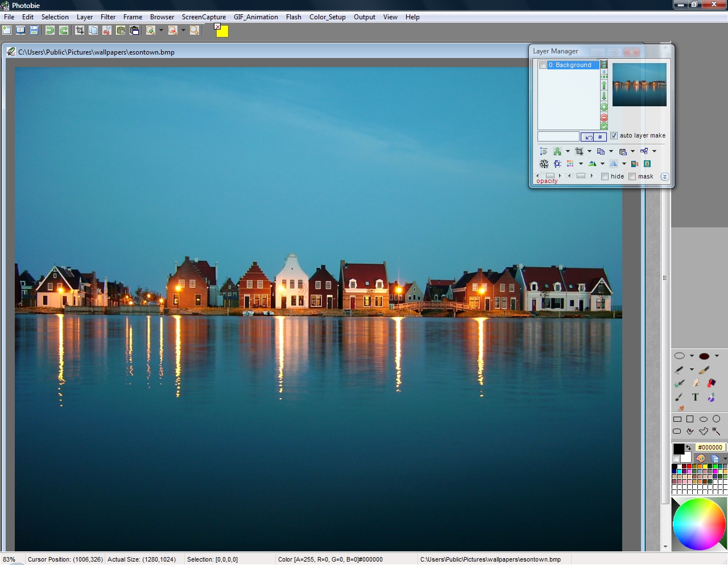Screen dimensions: 728x565
Task: Expand the Layer Manager bottom chevron
Action: [664, 177]
